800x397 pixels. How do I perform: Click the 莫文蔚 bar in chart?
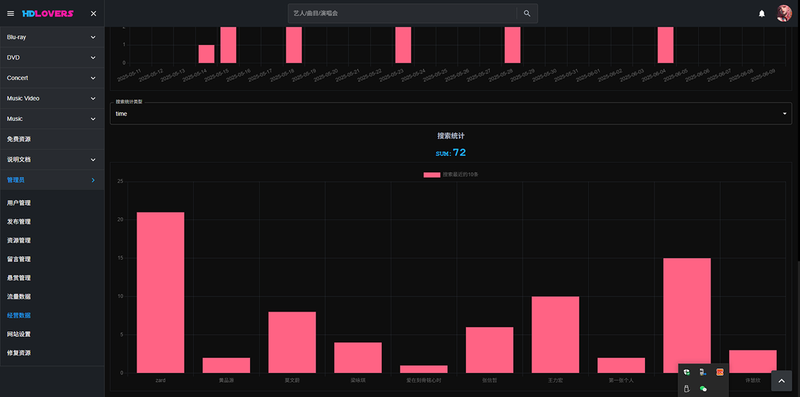pyautogui.click(x=292, y=342)
